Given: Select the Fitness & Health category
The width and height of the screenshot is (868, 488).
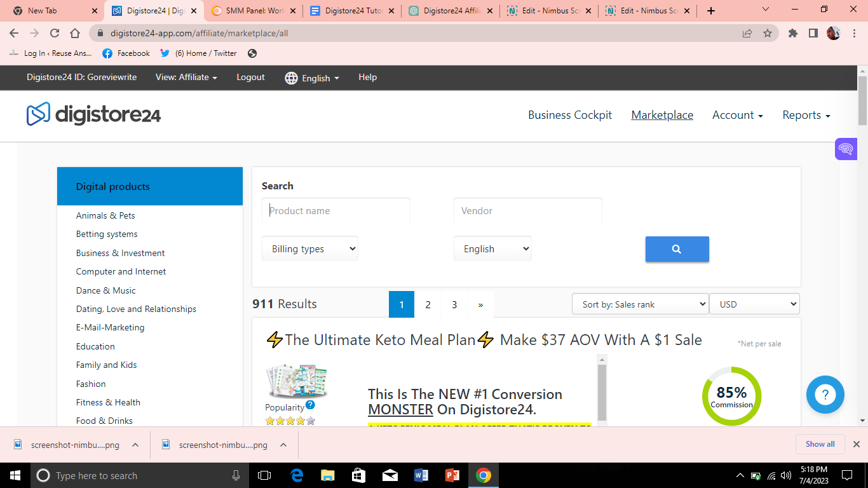Looking at the screenshot, I should coord(108,402).
